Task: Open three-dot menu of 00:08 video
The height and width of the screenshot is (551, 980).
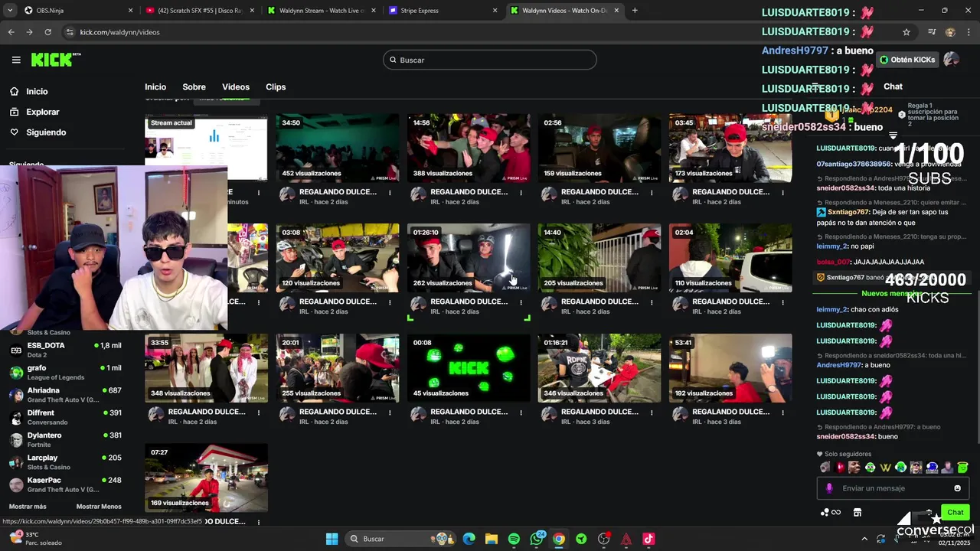Action: click(521, 412)
